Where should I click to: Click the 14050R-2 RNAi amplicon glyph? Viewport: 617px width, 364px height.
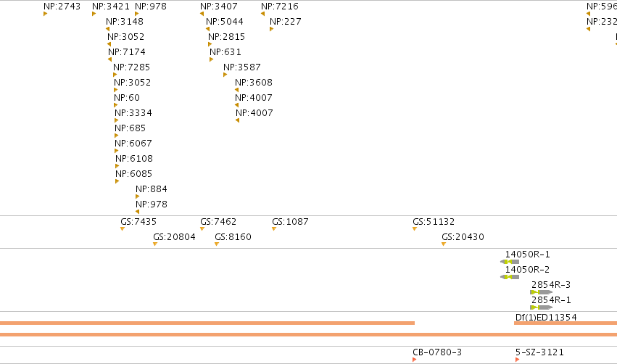510,277
